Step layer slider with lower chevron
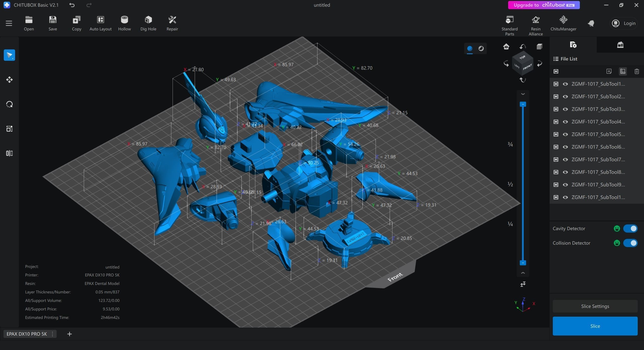This screenshot has width=644, height=350. coord(523,273)
